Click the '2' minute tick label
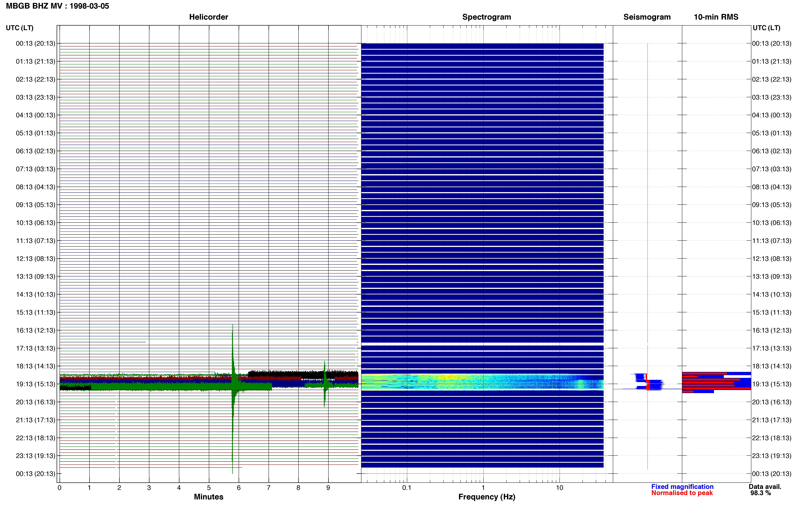The width and height of the screenshot is (812, 508). pyautogui.click(x=119, y=487)
